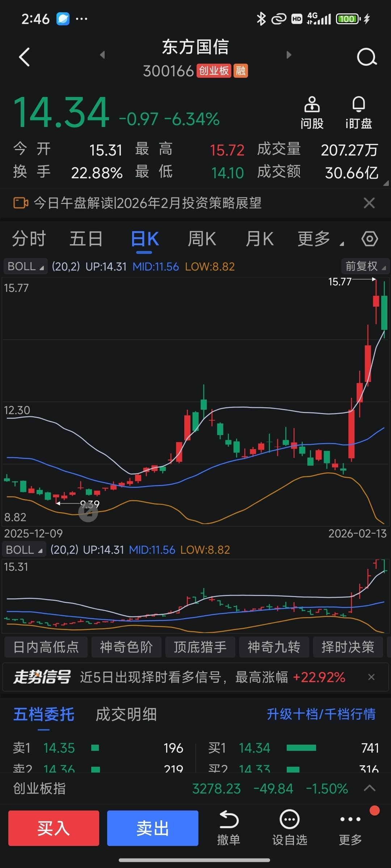Tap the blue 卖出 sell button
Viewport: 391px width, 868px height.
coord(153,828)
